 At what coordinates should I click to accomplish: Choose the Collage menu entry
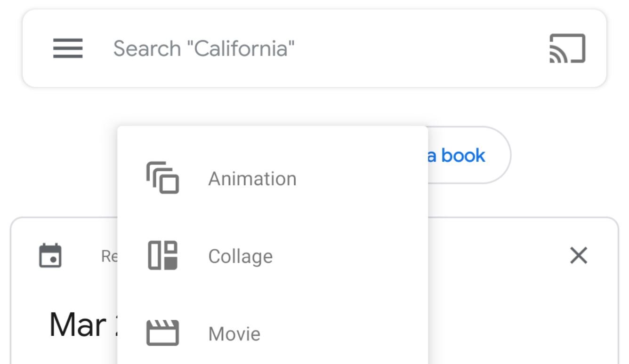click(x=240, y=256)
